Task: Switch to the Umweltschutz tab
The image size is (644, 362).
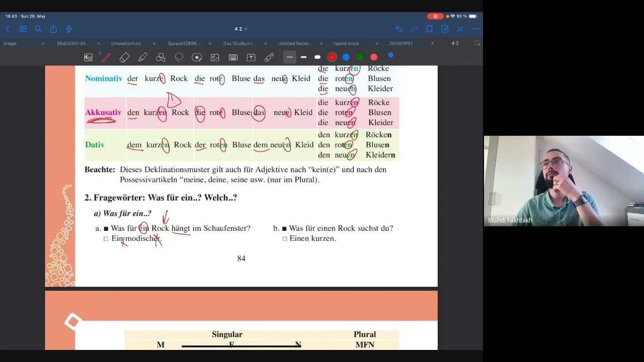Action: coord(126,44)
